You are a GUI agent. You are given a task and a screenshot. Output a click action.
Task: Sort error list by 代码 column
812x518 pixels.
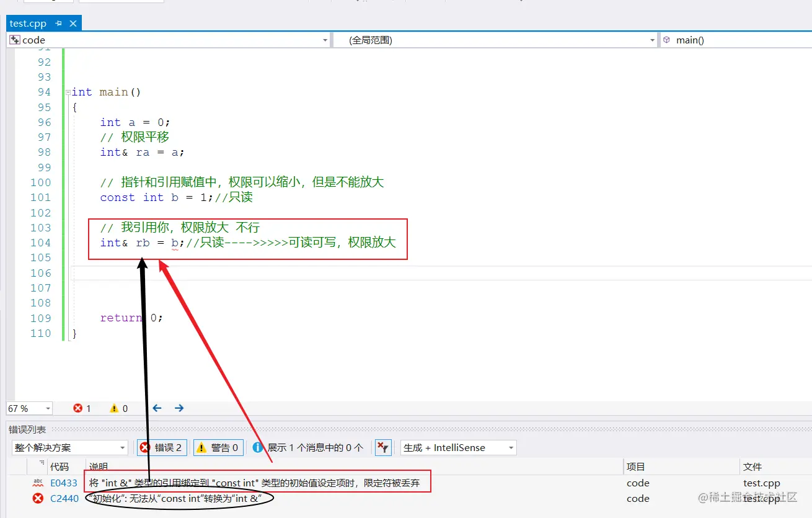(x=60, y=467)
